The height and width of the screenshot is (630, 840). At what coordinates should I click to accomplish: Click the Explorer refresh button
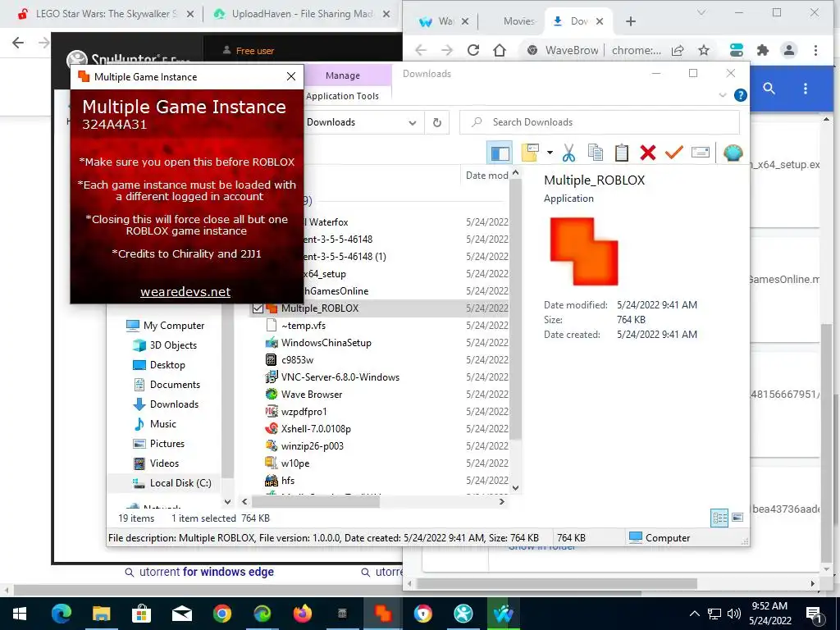(437, 122)
